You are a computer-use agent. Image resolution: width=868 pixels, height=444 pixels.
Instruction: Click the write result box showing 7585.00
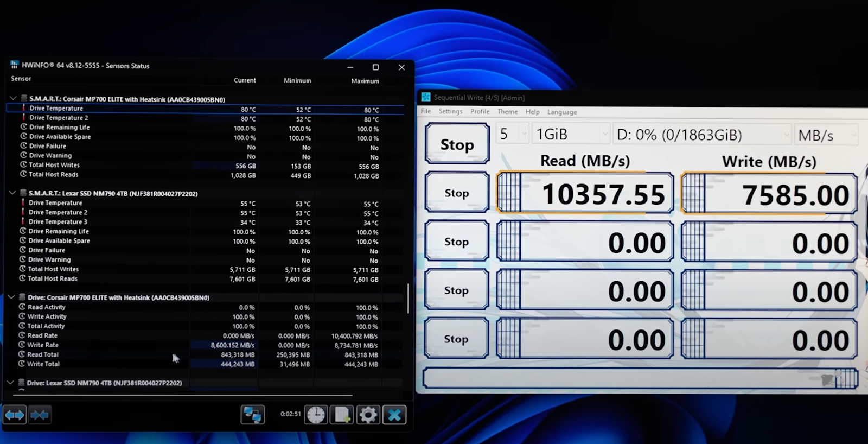[769, 193]
